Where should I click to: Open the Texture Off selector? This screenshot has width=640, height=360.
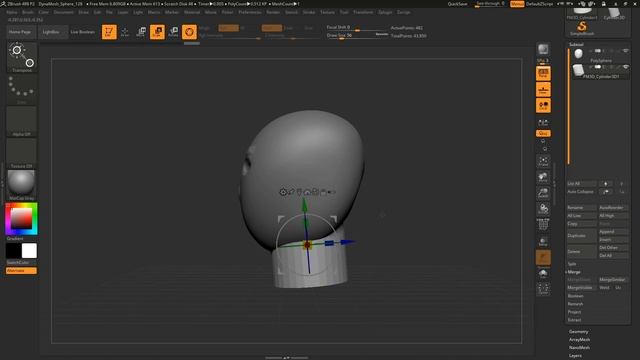22,153
